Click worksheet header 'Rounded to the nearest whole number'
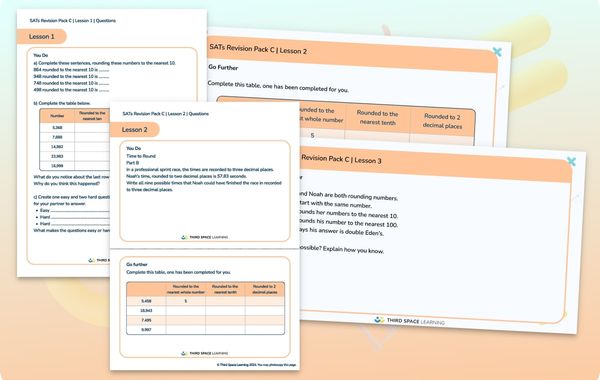 coord(186,289)
